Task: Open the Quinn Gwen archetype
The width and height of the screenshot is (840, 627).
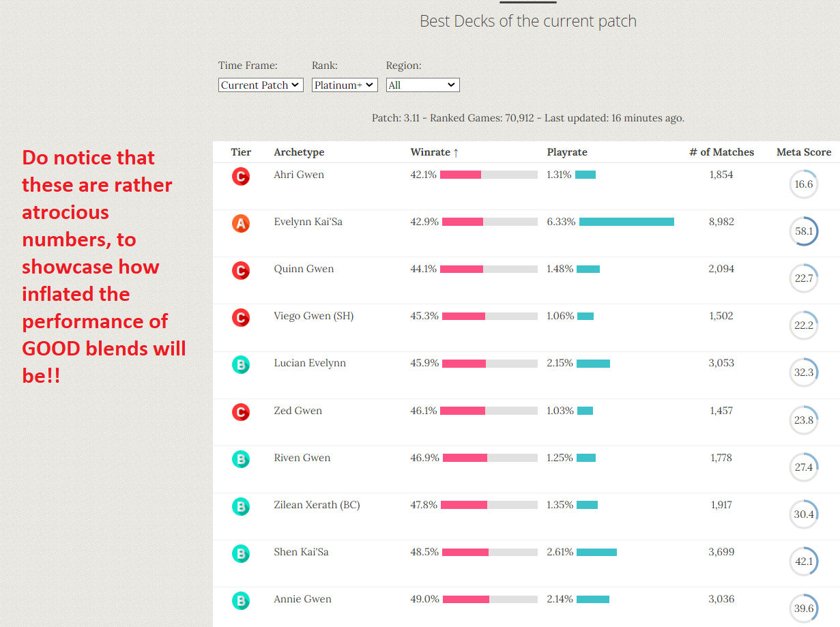Action: (x=304, y=269)
